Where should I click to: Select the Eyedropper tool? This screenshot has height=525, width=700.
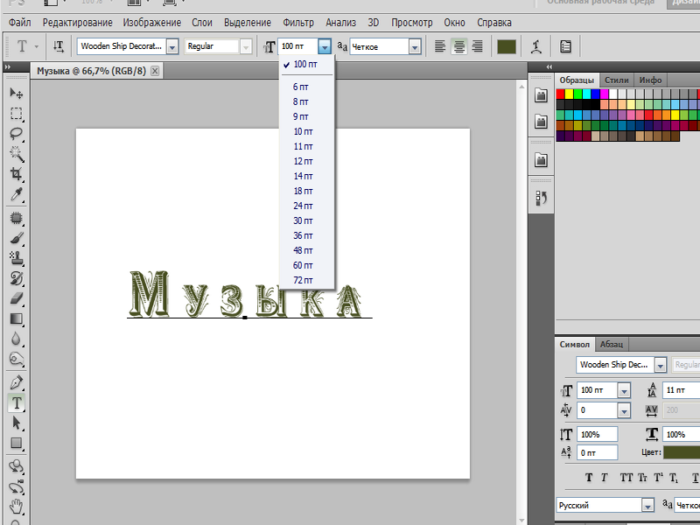(17, 194)
